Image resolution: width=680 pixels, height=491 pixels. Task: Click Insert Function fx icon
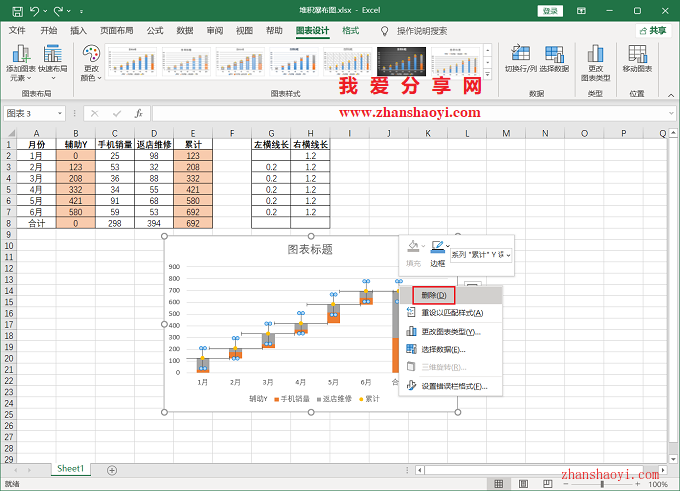coord(138,114)
